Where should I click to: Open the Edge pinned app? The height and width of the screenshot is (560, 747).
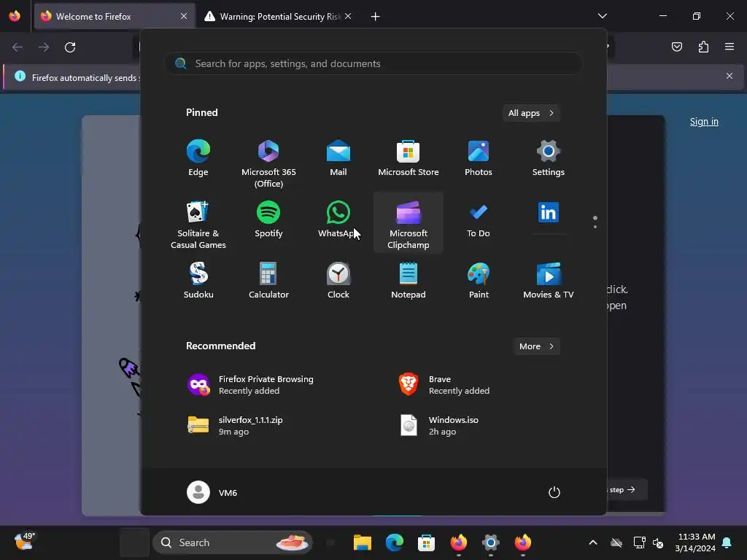click(x=198, y=158)
